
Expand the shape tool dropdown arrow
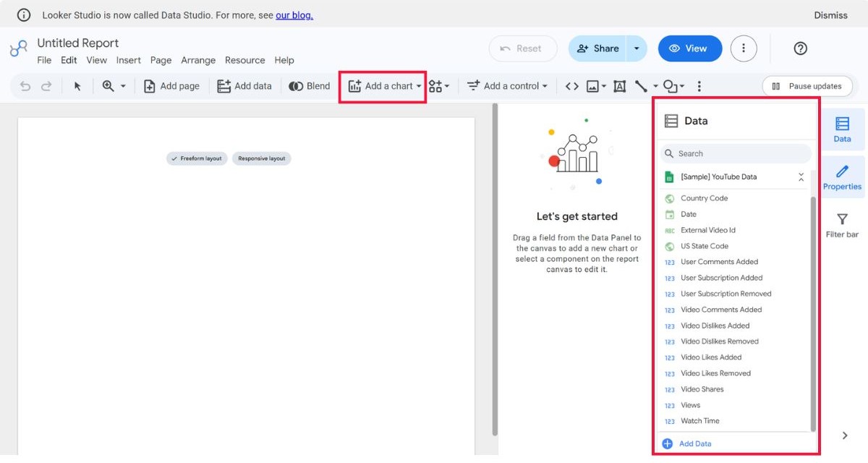coord(682,86)
